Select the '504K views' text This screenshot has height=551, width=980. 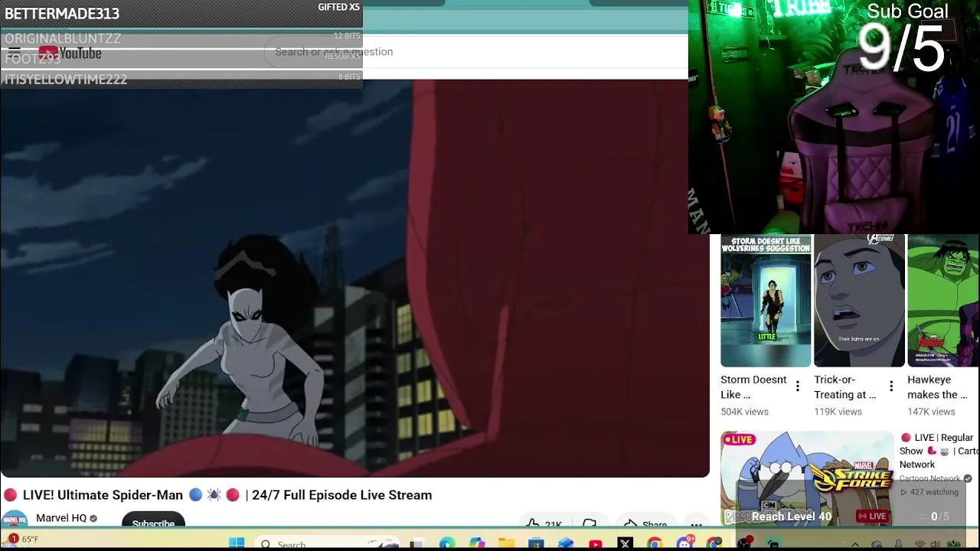coord(744,412)
